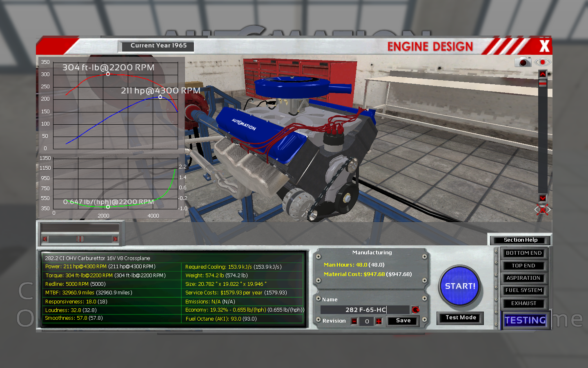Switch to the Exhaust tab
This screenshot has height=368, width=588.
(x=523, y=303)
